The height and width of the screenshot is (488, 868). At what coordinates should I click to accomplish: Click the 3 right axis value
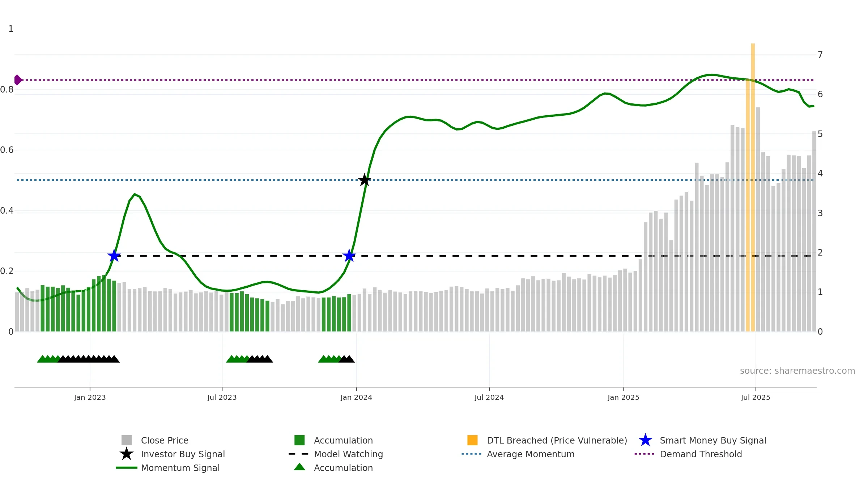click(820, 213)
